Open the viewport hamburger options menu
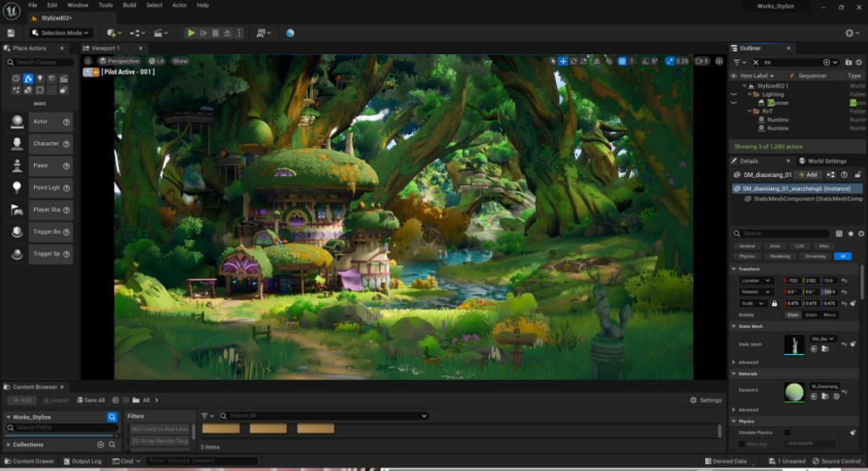 click(88, 61)
